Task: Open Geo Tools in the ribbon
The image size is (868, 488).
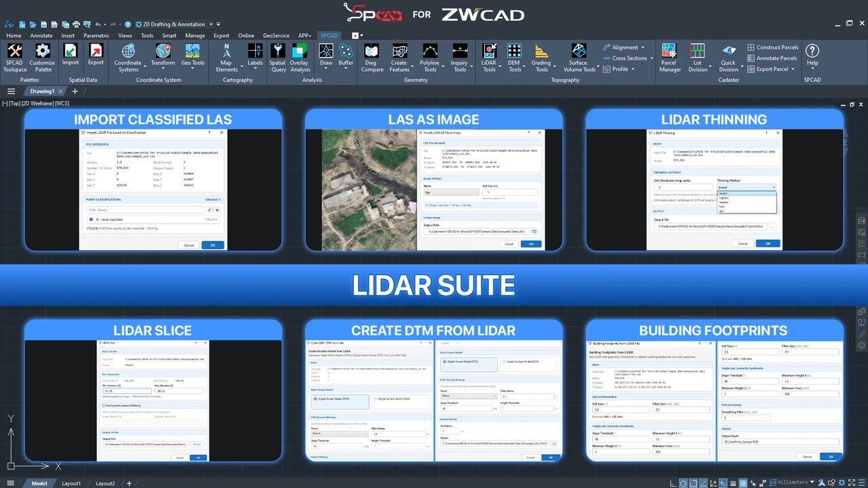Action: pyautogui.click(x=193, y=54)
